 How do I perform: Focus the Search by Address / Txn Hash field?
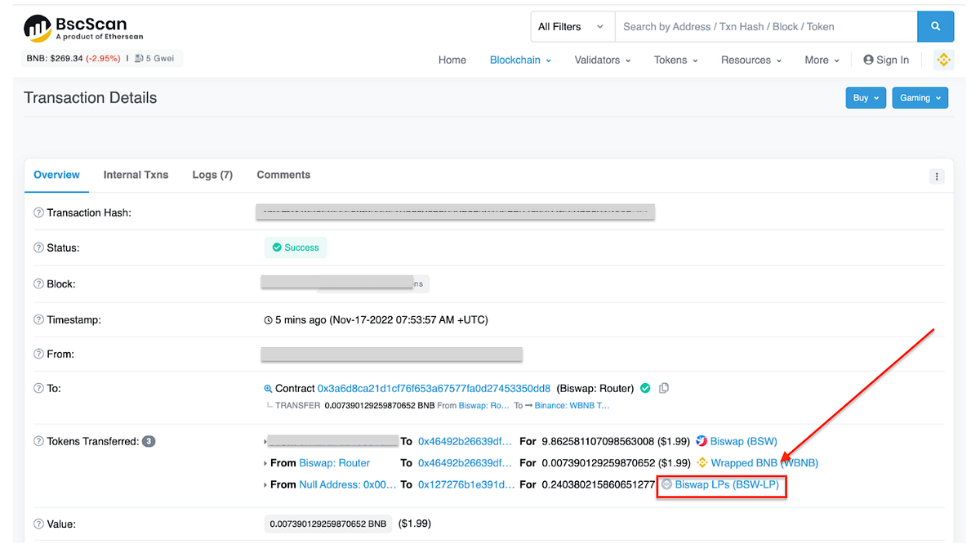766,26
